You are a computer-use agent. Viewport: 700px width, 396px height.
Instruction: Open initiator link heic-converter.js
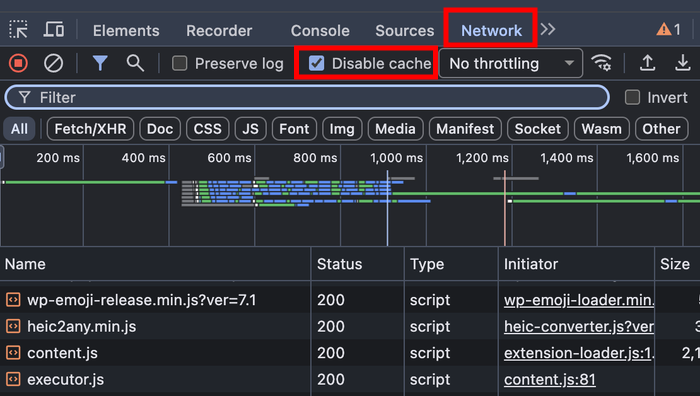(x=579, y=327)
